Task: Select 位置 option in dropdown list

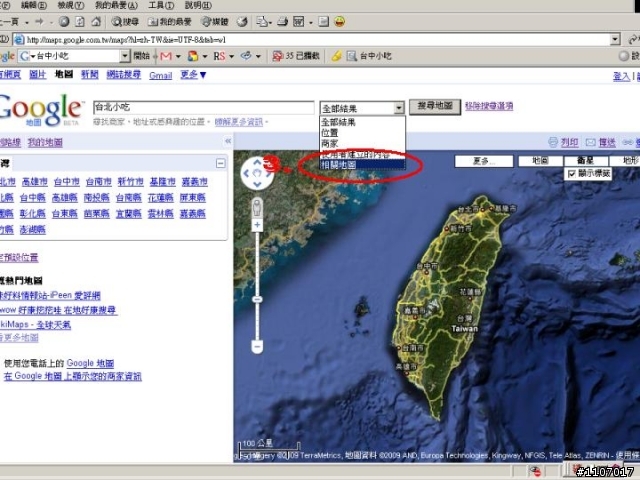Action: 362,133
